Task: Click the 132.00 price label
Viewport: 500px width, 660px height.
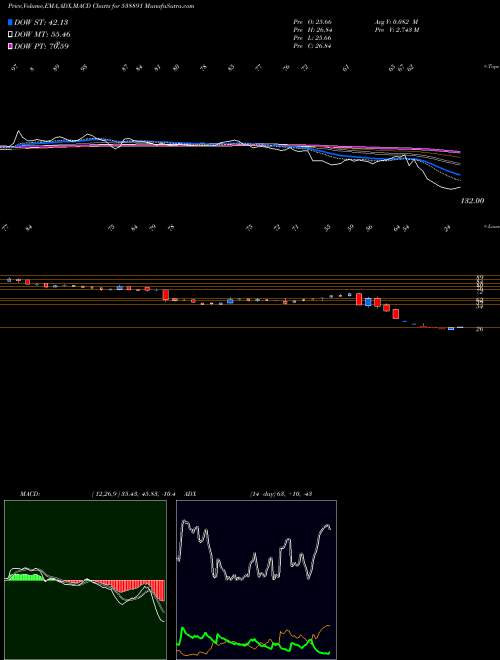Action: pos(472,201)
